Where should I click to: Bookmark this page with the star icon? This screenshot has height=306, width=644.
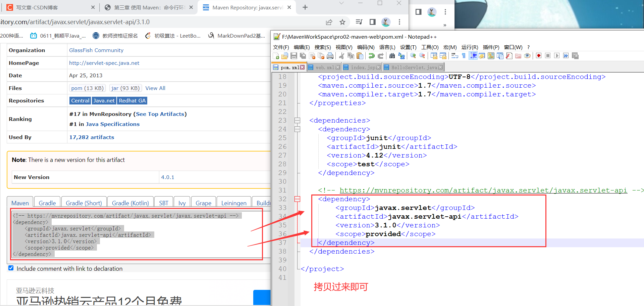click(342, 22)
